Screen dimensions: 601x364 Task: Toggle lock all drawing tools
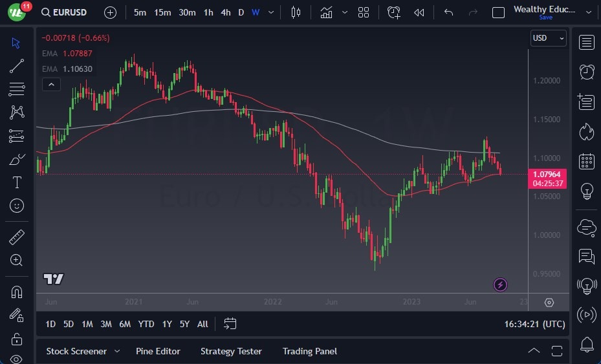[17, 338]
